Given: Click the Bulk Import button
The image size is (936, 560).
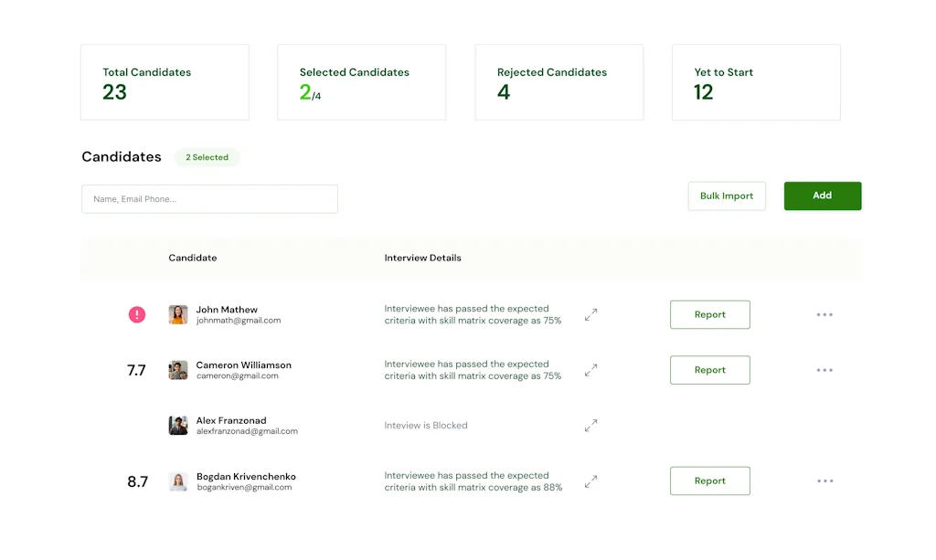Looking at the screenshot, I should tap(727, 195).
